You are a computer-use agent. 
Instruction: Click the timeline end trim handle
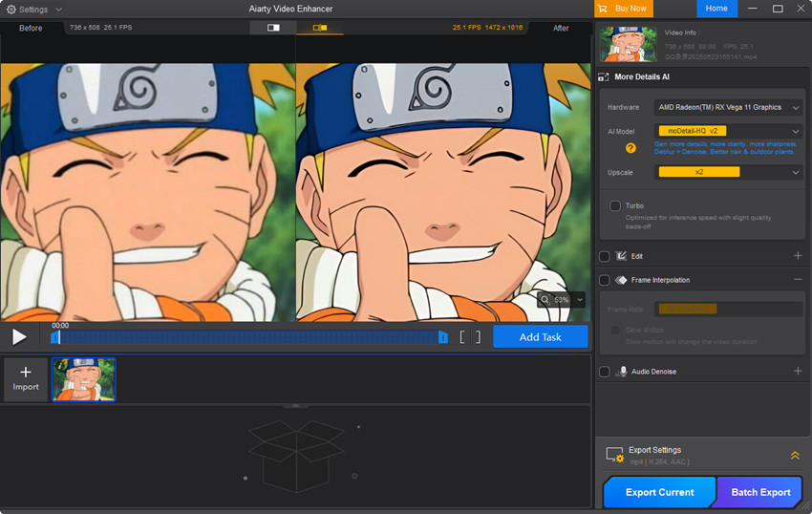(443, 338)
